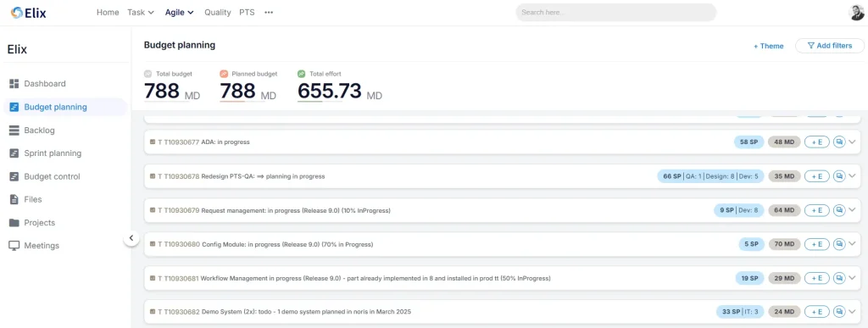Go to Home in top navigation
868x328 pixels.
[x=108, y=12]
